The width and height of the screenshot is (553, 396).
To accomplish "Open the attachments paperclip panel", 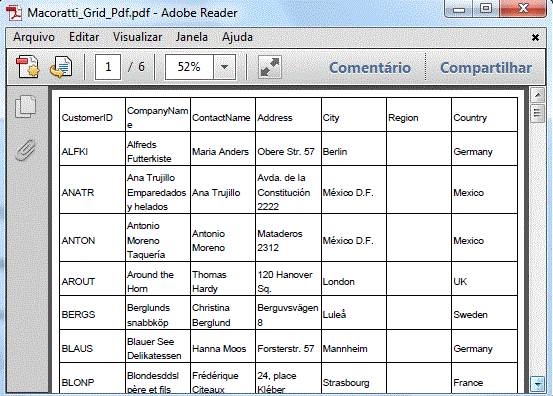I will pos(26,151).
